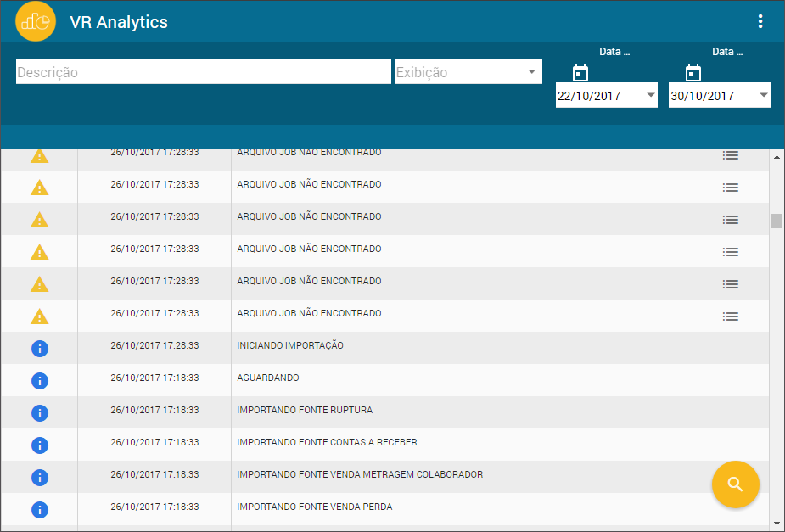The image size is (785, 532).
Task: Select the AGUARDANDO message
Action: coord(268,378)
